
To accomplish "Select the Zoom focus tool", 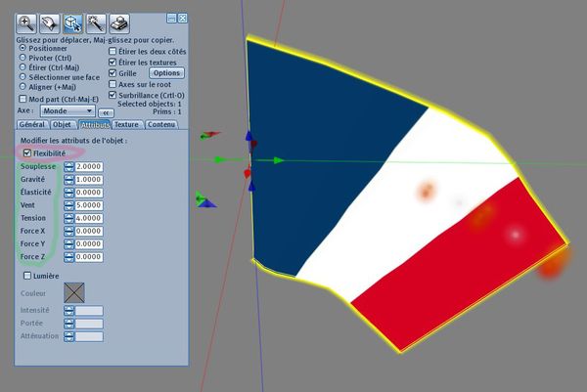I will (25, 23).
